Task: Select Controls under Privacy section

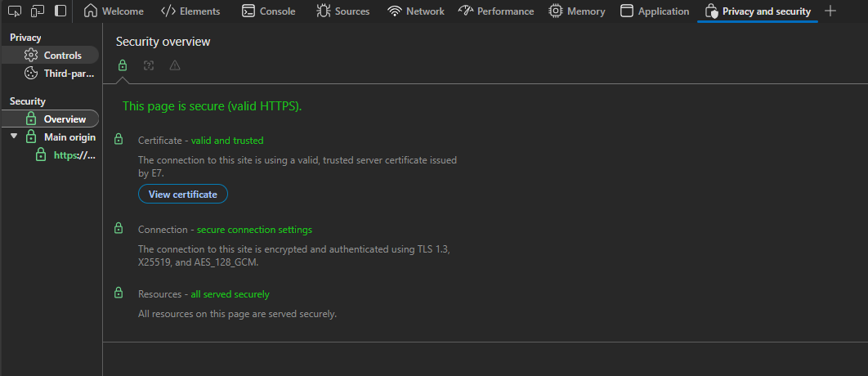Action: 54,56
